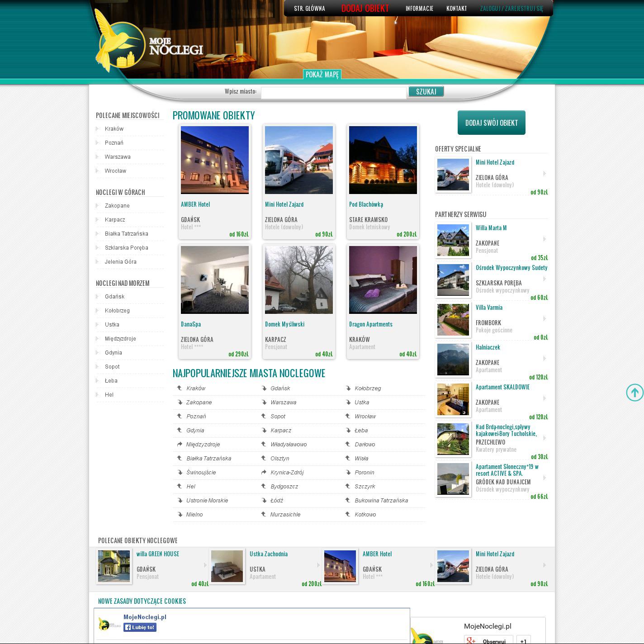Image resolution: width=644 pixels, height=644 pixels.
Task: Click the Zakopane link under Noclegi w Górach
Action: [117, 206]
